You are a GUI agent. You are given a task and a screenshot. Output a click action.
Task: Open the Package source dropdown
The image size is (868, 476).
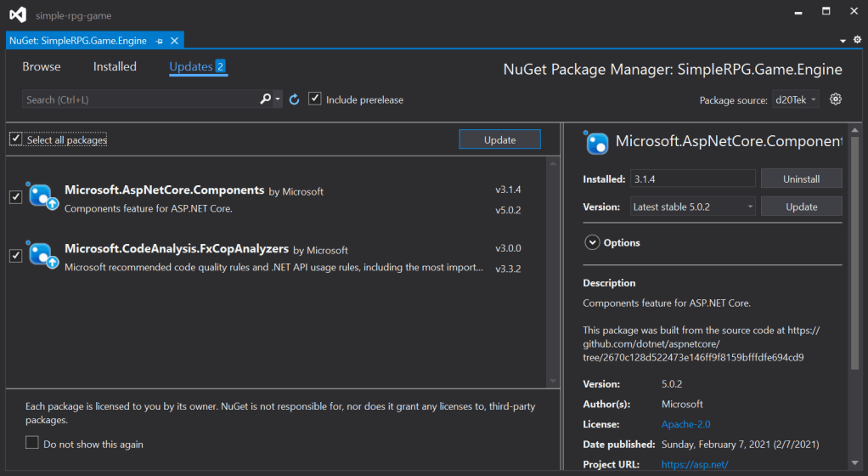pyautogui.click(x=796, y=99)
